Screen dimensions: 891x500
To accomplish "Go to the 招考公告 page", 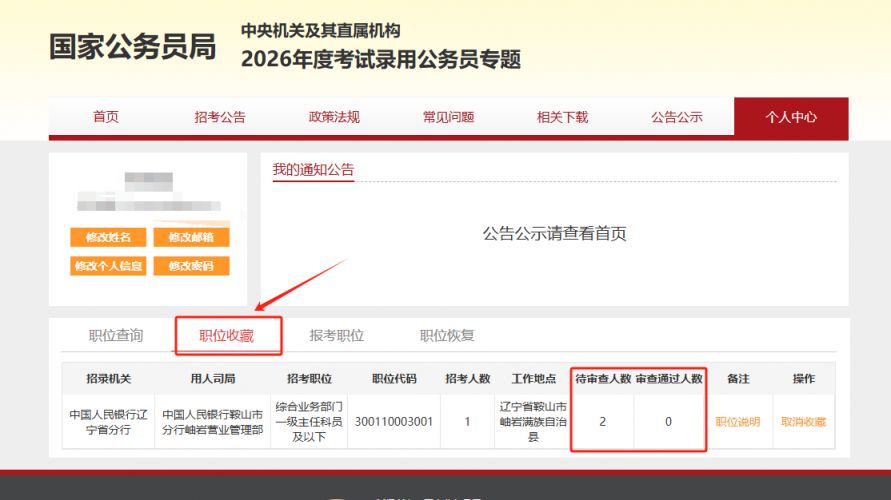I will click(x=219, y=117).
